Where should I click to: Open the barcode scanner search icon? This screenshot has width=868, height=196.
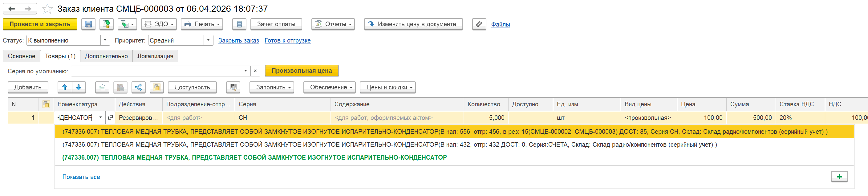233,88
